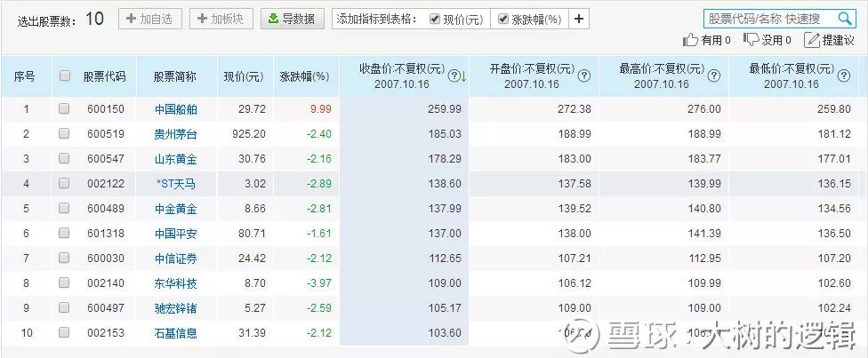Sort by 现价(元) column header

click(x=244, y=76)
